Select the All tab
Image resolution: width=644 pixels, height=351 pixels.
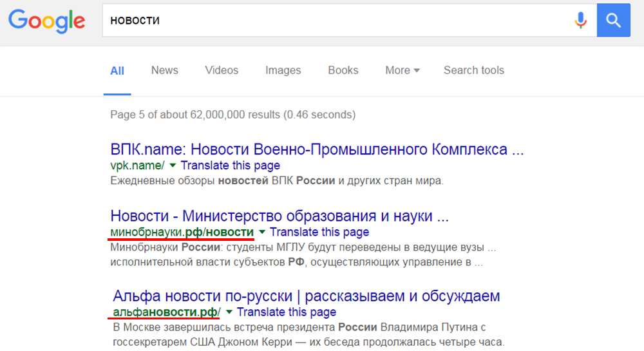coord(117,71)
